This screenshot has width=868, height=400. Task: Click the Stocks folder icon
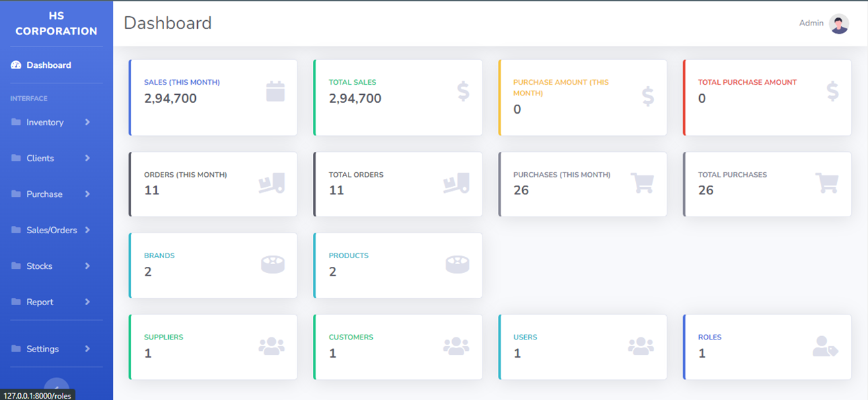pos(16,266)
